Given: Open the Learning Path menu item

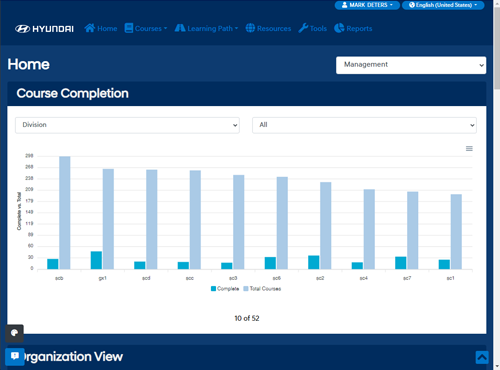Looking at the screenshot, I should click(206, 28).
